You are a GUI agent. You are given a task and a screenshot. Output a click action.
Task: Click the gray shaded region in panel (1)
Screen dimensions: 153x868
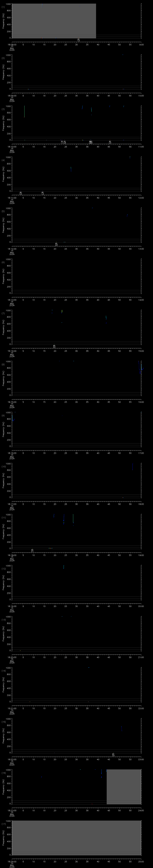coord(54,21)
